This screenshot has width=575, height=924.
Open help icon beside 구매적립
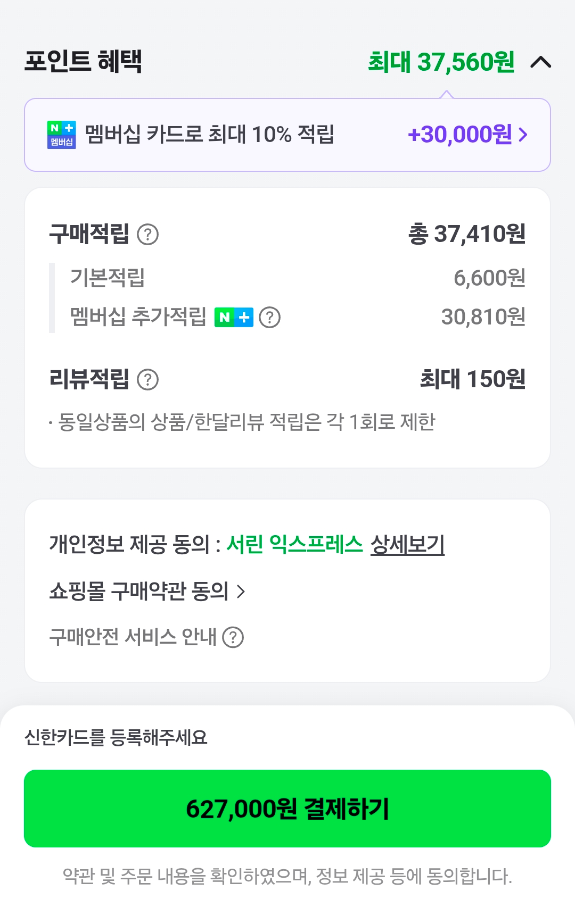pyautogui.click(x=148, y=234)
